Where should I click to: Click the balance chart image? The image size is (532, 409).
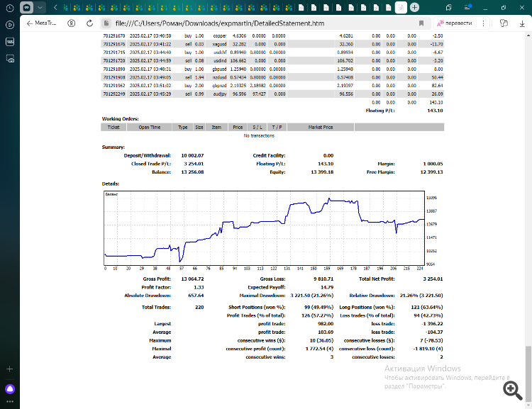click(x=271, y=230)
